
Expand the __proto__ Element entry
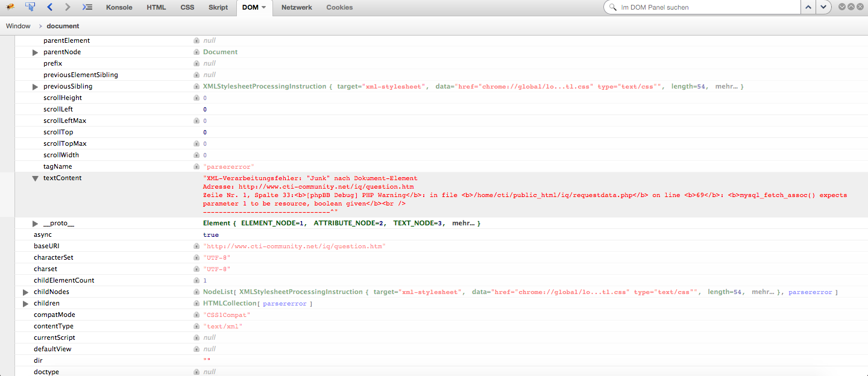click(x=36, y=224)
